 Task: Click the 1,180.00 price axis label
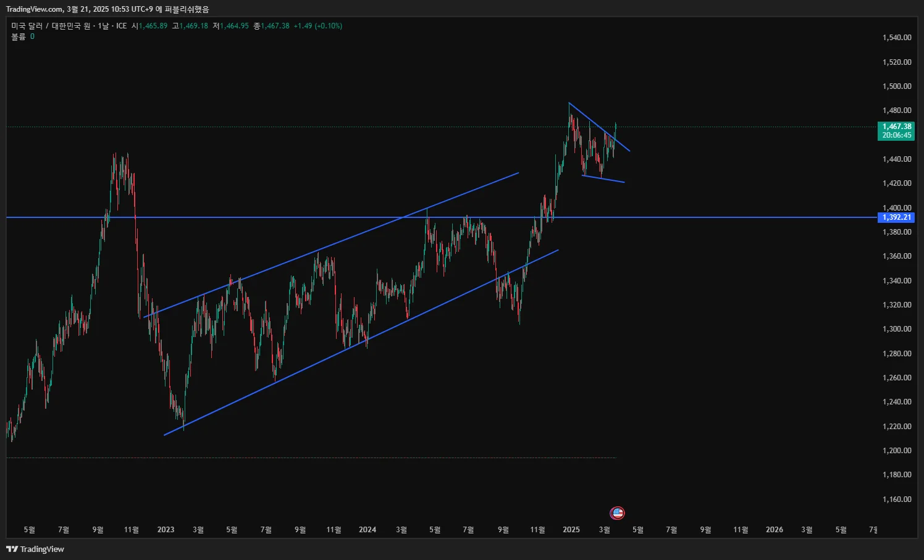897,475
